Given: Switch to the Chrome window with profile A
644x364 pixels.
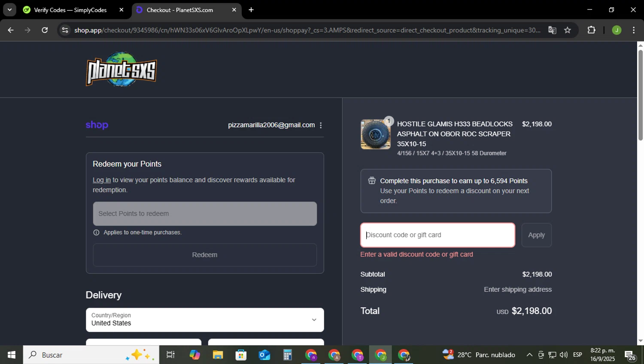Looking at the screenshot, I should [x=334, y=355].
